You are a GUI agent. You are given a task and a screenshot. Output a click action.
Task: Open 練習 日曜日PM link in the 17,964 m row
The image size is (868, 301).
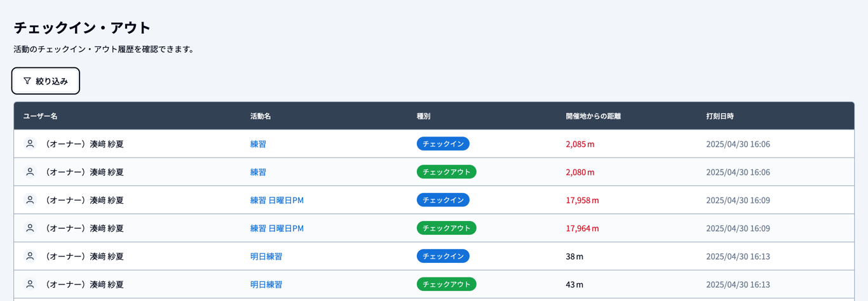[276, 228]
